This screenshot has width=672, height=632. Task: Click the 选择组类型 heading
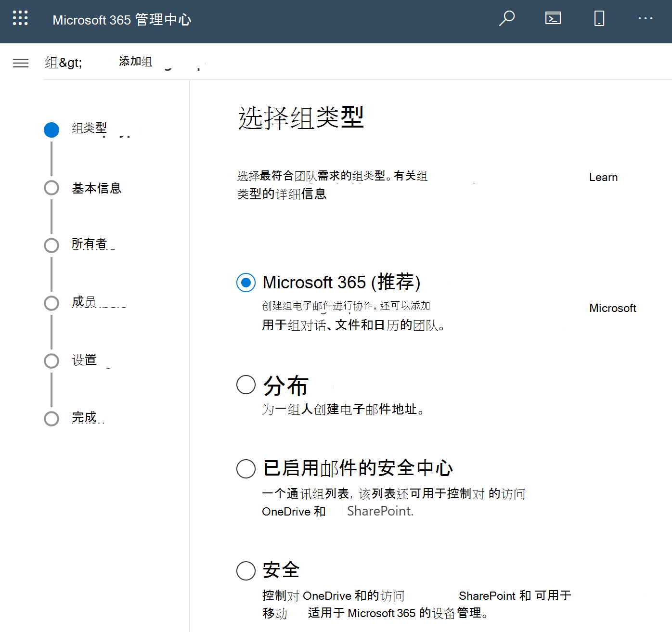(x=301, y=118)
